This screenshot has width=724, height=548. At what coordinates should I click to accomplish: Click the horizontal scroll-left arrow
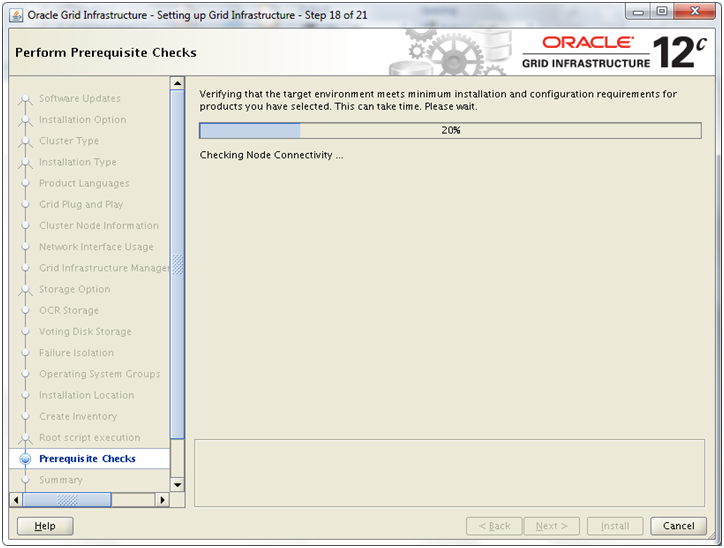tap(16, 500)
